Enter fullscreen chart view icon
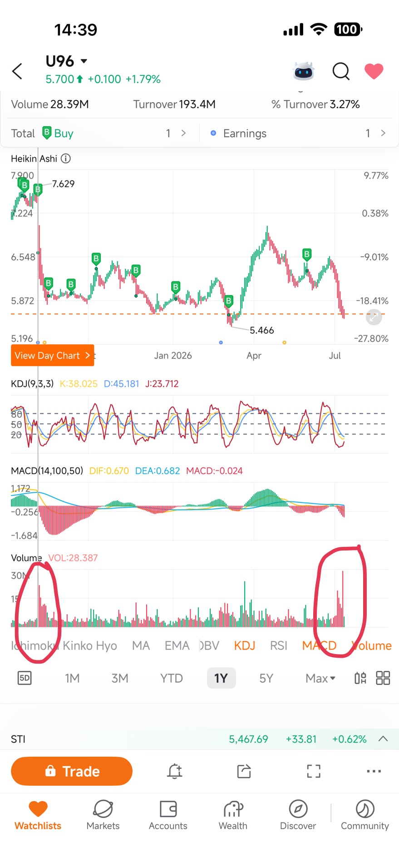The height and width of the screenshot is (868, 399). point(314,771)
